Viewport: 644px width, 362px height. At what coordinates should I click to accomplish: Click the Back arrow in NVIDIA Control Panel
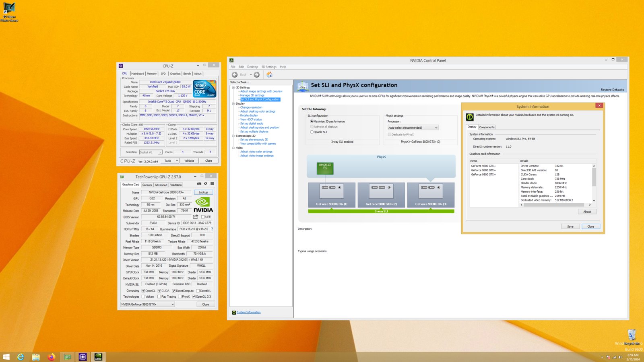235,74
